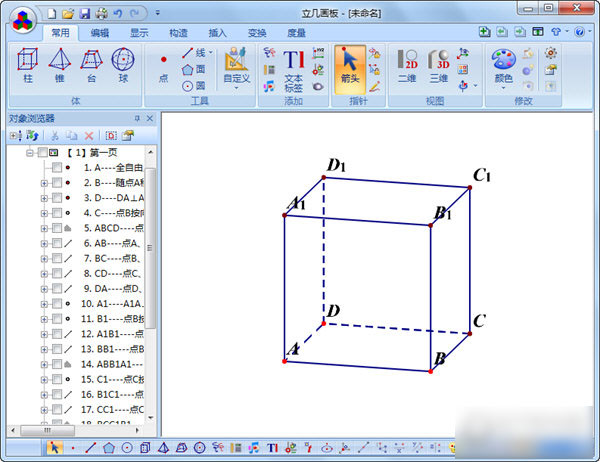Activate the 点 (point) tool
600x462 pixels.
coord(164,68)
